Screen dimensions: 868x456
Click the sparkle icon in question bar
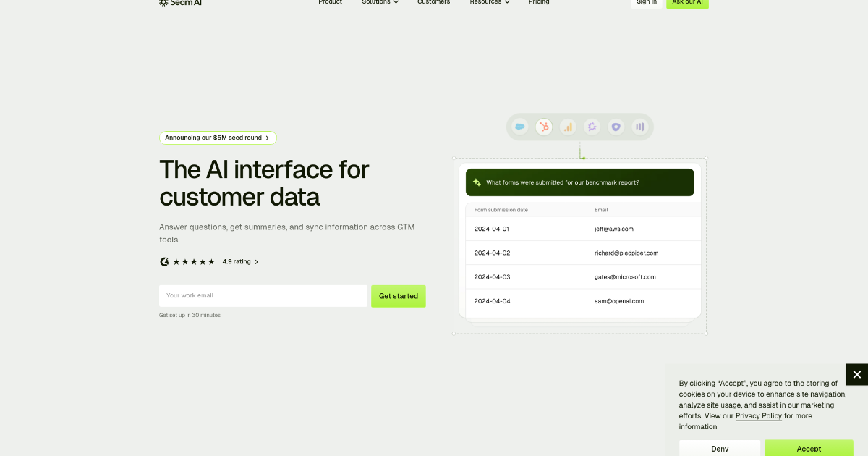tap(477, 182)
